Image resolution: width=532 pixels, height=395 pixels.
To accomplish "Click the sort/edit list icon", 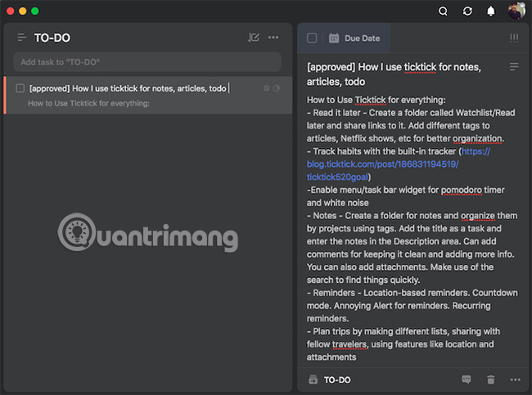I will pos(254,38).
